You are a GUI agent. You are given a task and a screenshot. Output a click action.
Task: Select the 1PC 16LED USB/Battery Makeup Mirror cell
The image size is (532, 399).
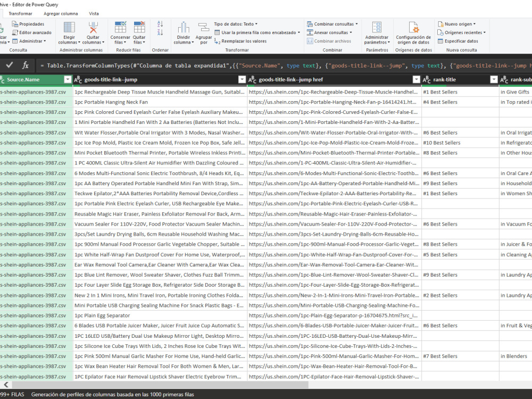tap(160, 336)
